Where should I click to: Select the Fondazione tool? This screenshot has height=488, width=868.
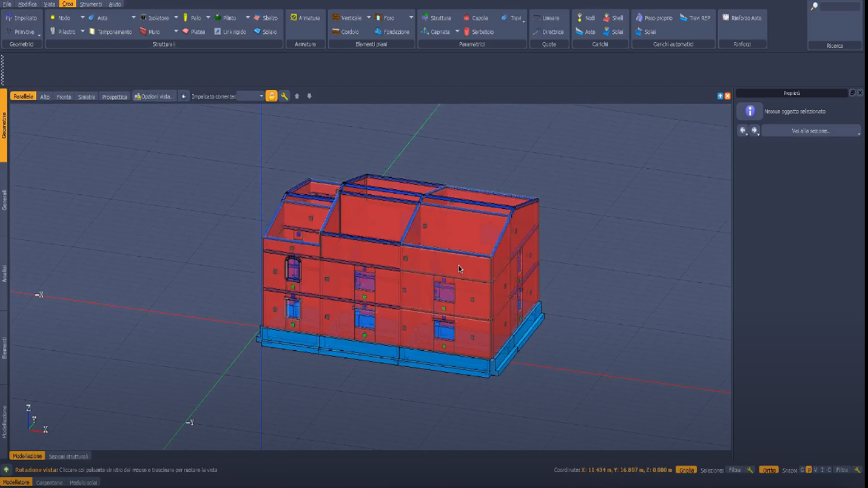click(x=392, y=32)
